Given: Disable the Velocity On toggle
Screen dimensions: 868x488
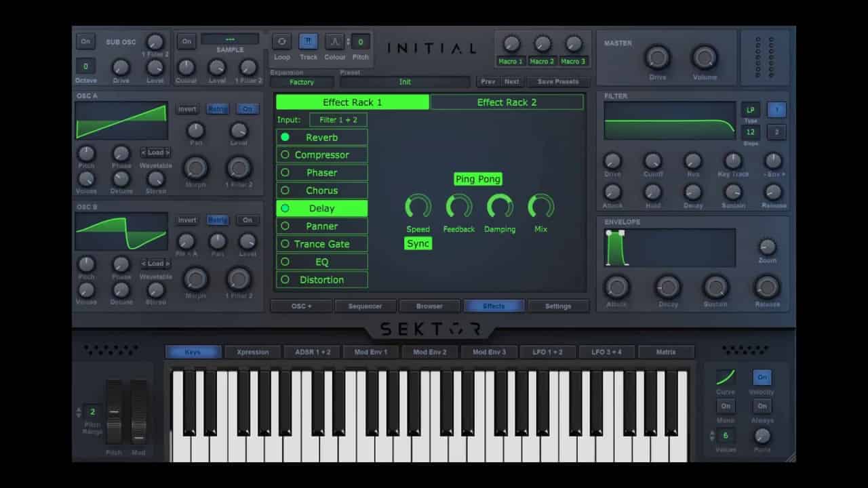Looking at the screenshot, I should click(762, 377).
